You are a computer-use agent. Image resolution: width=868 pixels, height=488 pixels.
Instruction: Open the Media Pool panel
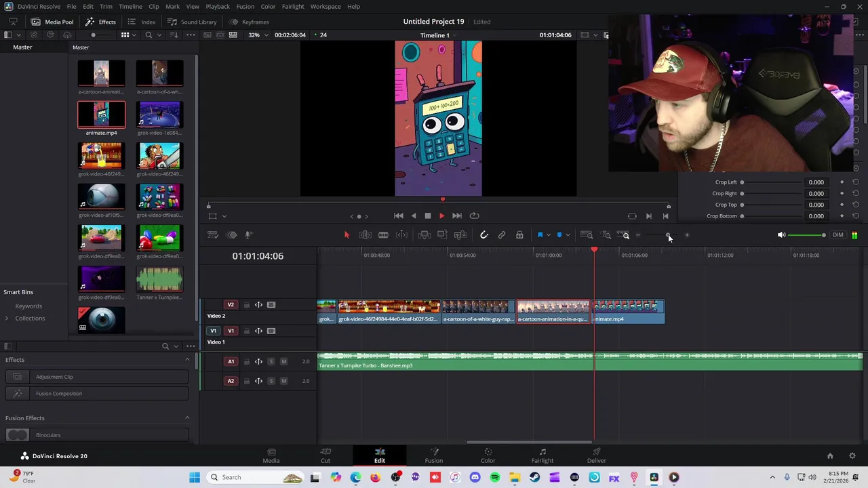pos(52,22)
